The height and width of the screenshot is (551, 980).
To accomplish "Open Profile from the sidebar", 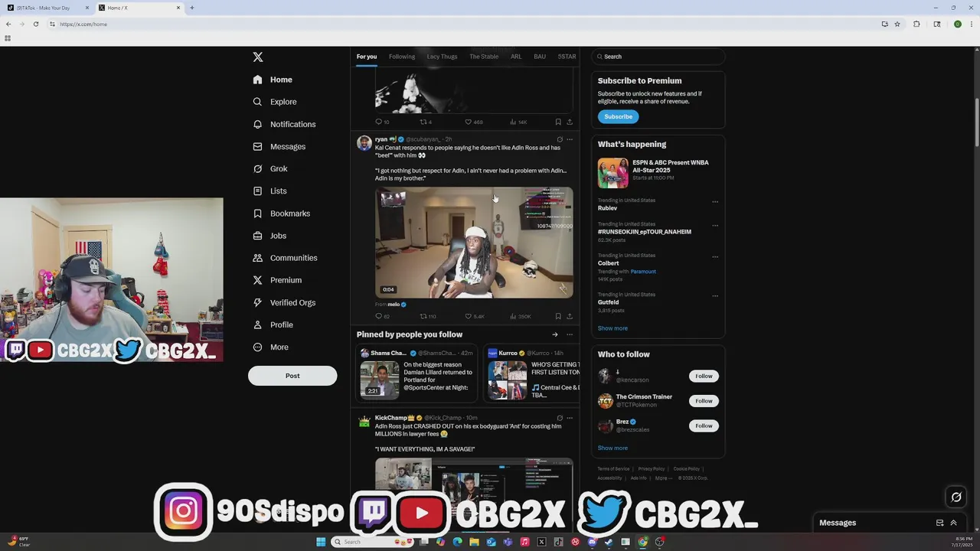I will 273,324.
